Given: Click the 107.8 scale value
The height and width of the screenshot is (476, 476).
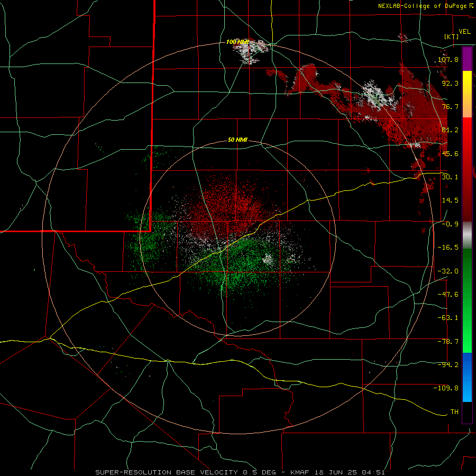Looking at the screenshot, I should [x=448, y=59].
